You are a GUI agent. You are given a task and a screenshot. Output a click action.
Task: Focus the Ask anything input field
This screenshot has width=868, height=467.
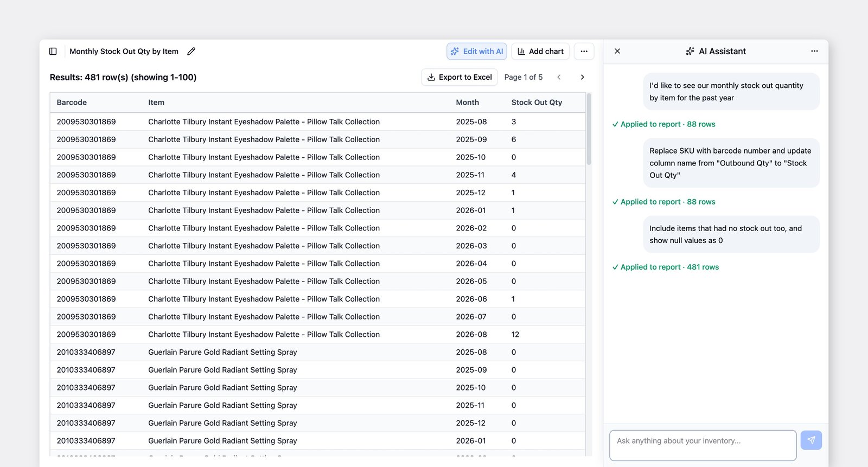tap(703, 445)
